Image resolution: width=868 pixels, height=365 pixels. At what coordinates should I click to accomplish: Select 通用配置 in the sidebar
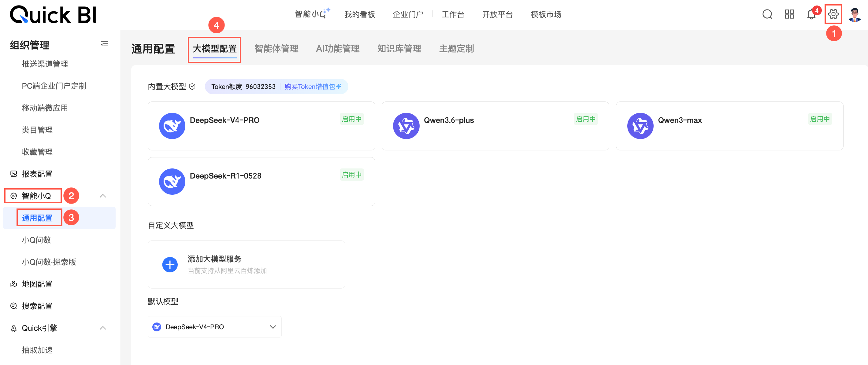tap(37, 218)
